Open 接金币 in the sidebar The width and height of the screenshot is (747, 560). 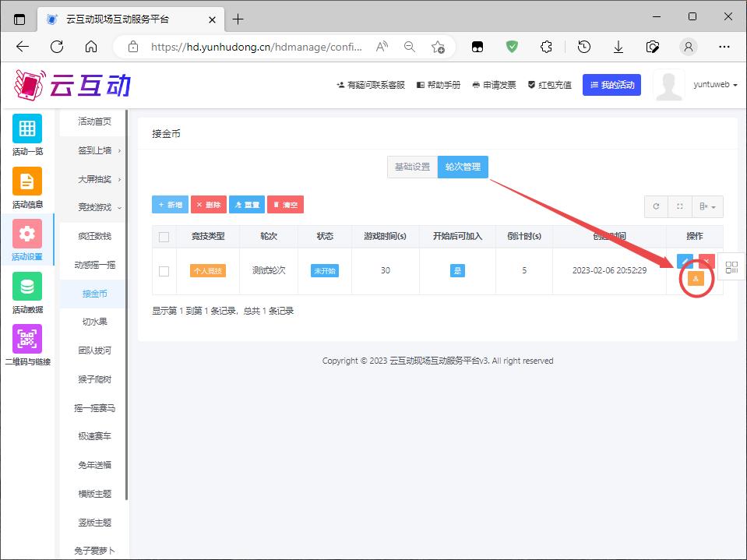click(95, 294)
